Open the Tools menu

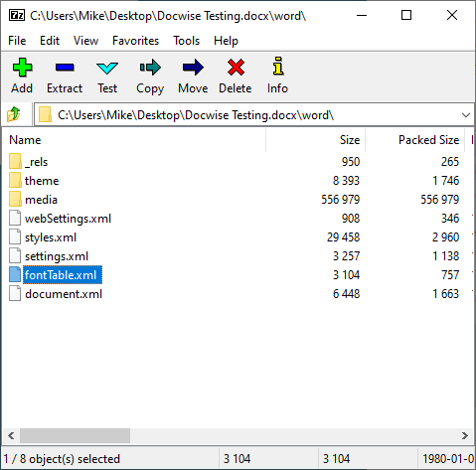click(x=187, y=41)
